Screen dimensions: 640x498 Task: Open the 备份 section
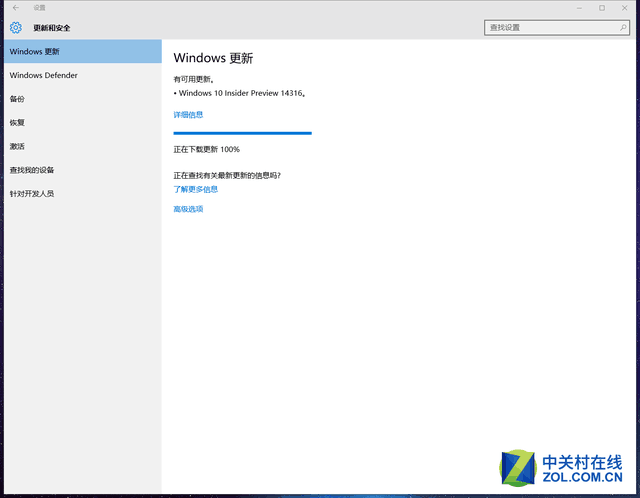[x=83, y=99]
